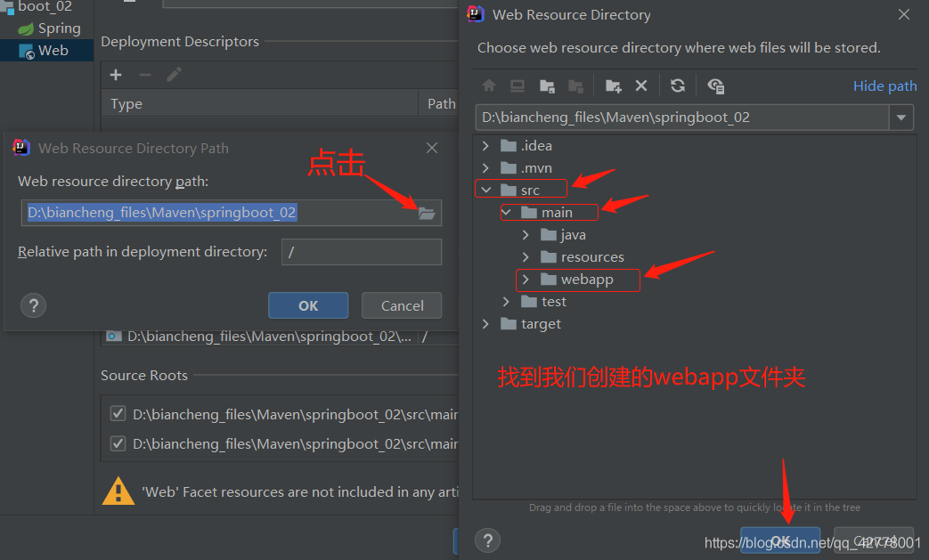Viewport: 929px width, 560px height.
Task: Click OK in Directory Path dialog
Action: point(308,305)
